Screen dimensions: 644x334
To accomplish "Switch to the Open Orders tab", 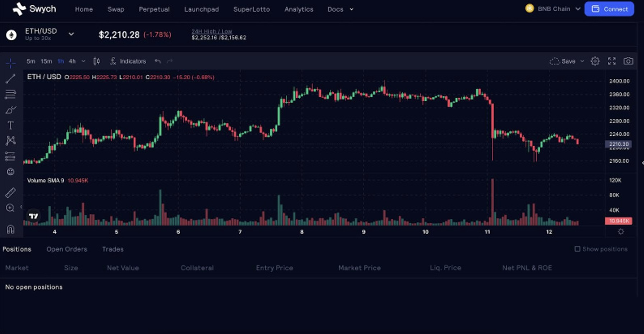I will [66, 249].
